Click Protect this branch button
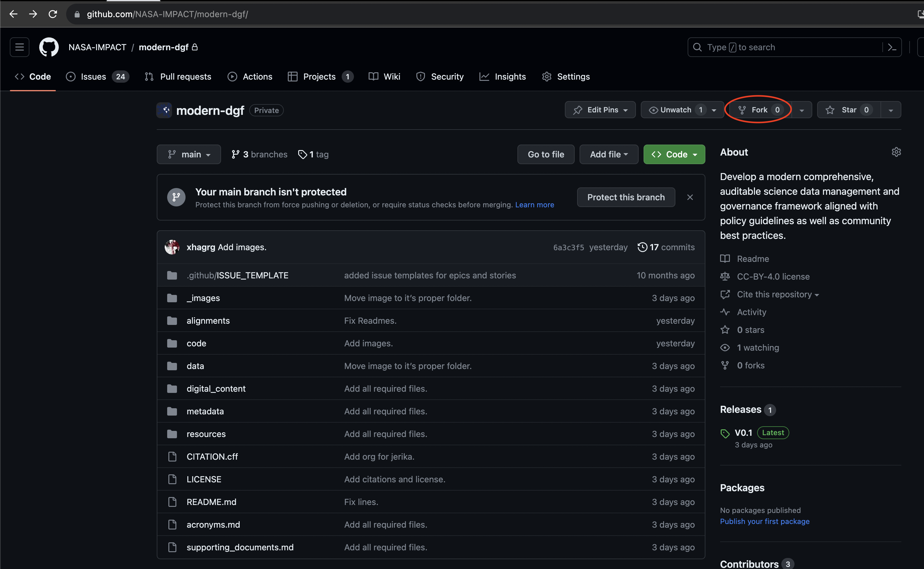 (x=626, y=197)
